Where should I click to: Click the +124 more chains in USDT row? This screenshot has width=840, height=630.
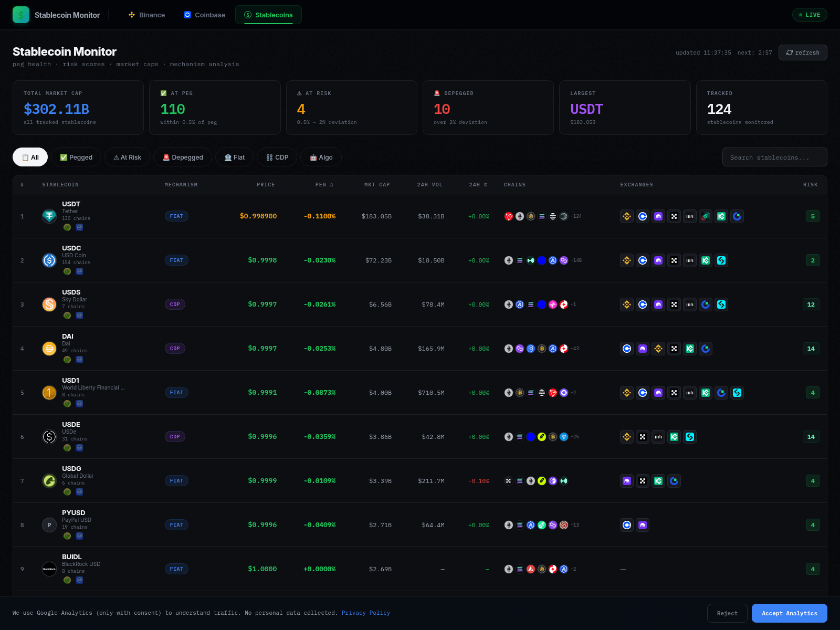(x=576, y=216)
